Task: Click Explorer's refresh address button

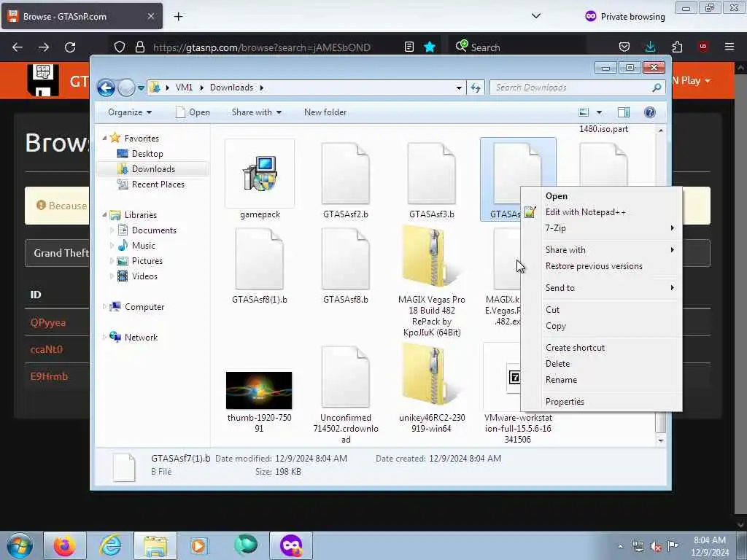Action: 476,87
